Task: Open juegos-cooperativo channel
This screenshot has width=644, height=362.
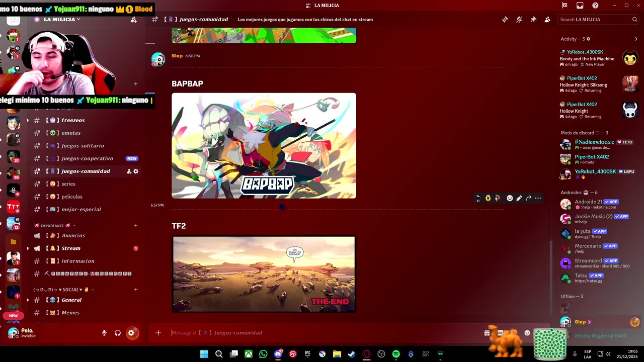Action: click(86, 158)
